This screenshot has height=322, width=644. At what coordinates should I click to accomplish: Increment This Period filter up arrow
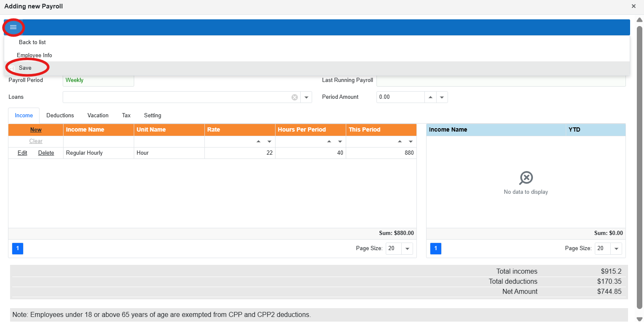pos(400,142)
